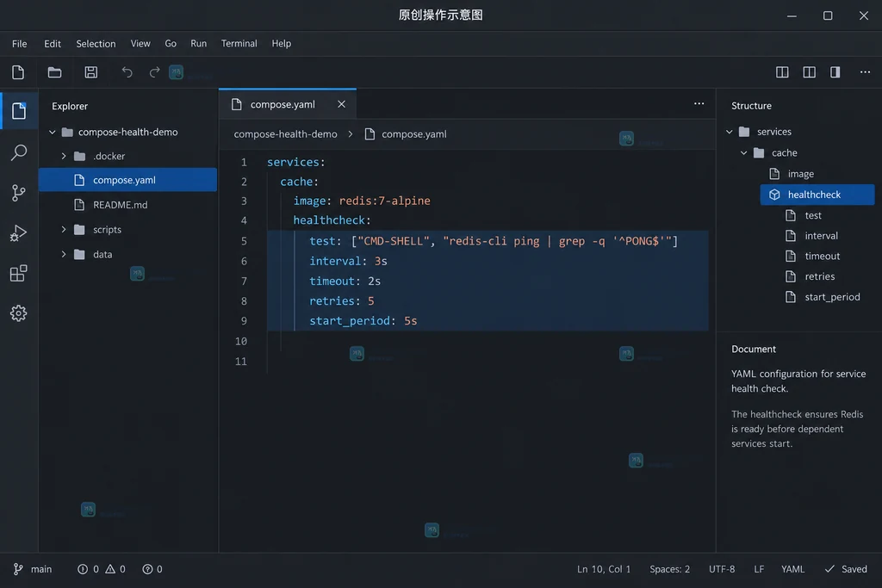The width and height of the screenshot is (882, 588).
Task: Open errors and warnings count
Action: 102,569
